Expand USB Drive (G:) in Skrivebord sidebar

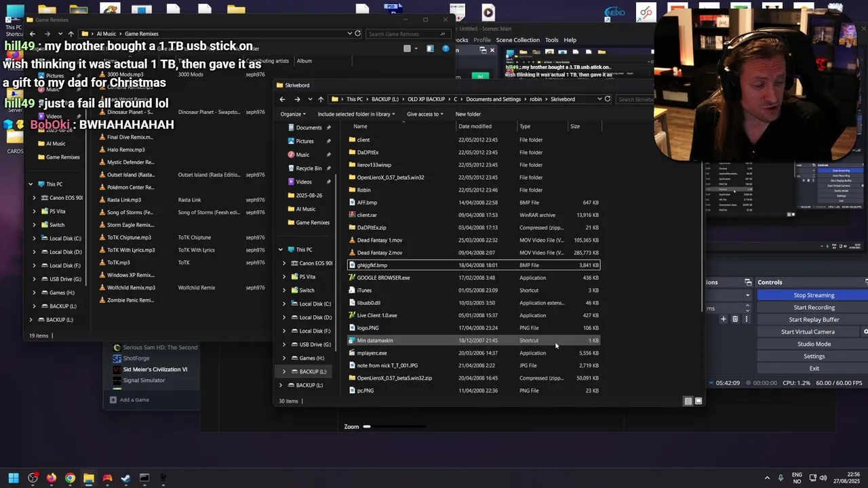(284, 344)
